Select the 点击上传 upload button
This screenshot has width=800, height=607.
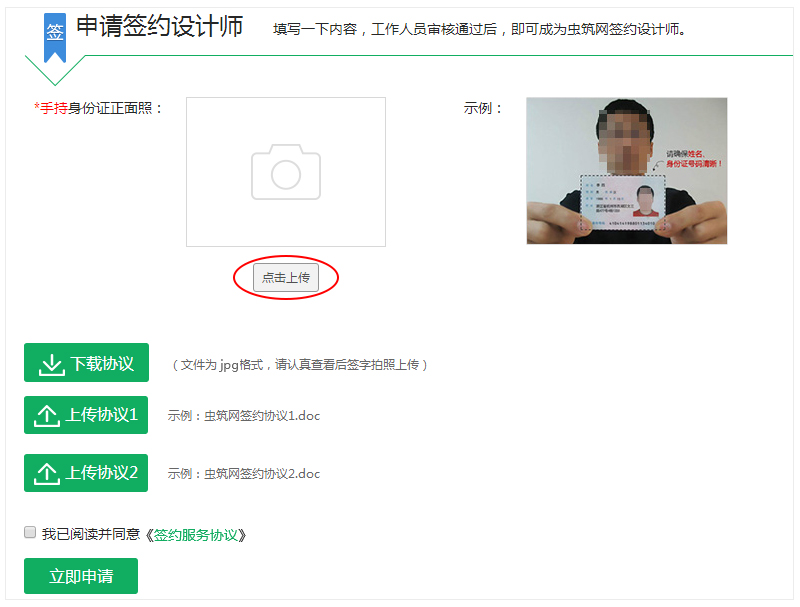coord(285,277)
